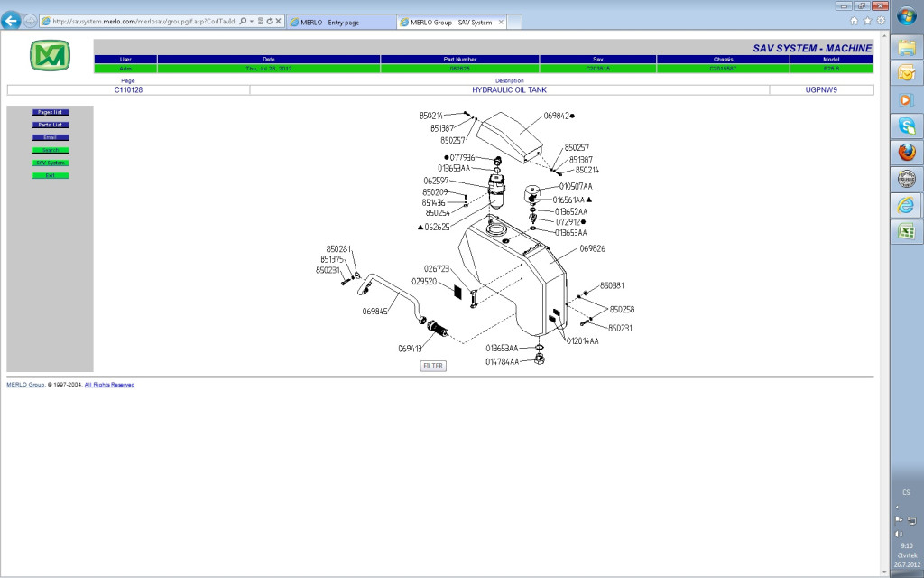
Task: Open the Pages list button
Action: [x=51, y=112]
